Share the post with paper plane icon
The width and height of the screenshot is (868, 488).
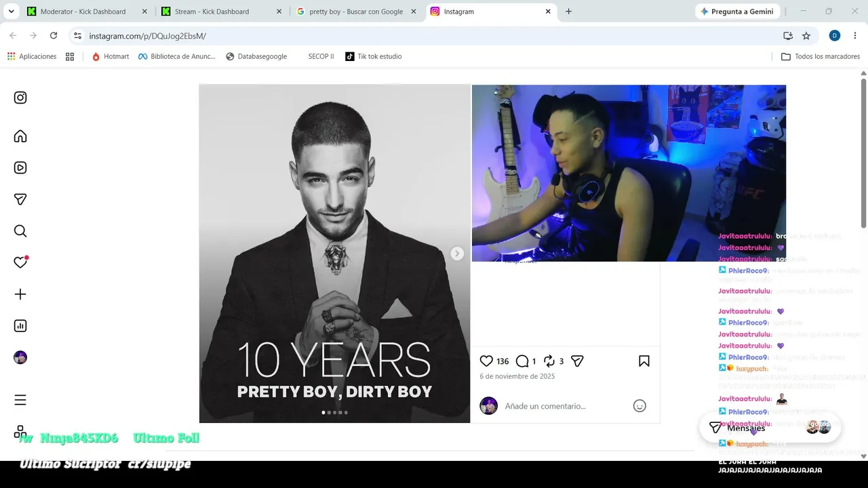click(x=577, y=361)
